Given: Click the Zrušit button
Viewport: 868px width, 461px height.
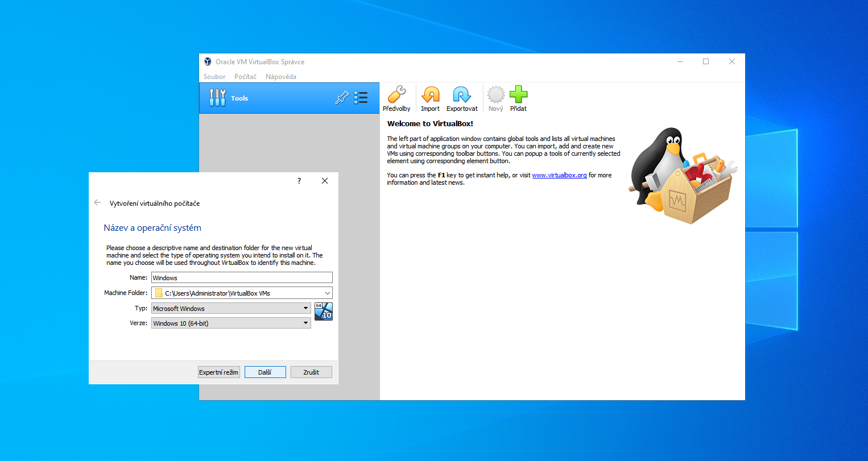Looking at the screenshot, I should tap(311, 372).
